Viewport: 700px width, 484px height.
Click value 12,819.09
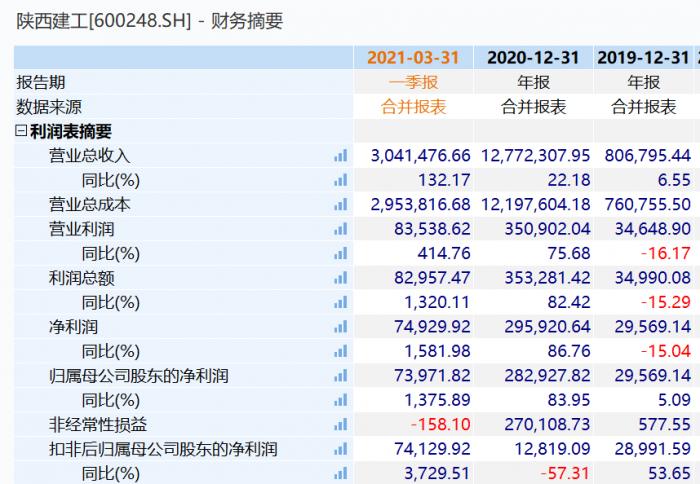pyautogui.click(x=553, y=449)
